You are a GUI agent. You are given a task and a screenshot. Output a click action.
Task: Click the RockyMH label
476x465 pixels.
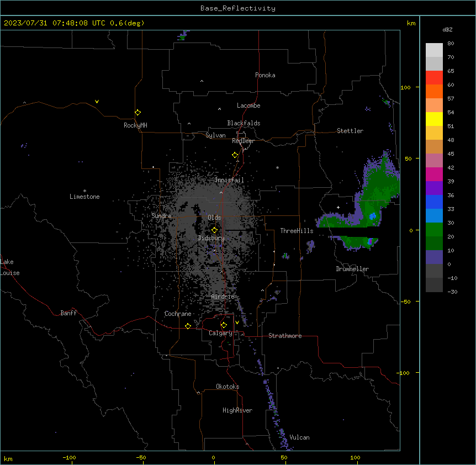click(135, 125)
